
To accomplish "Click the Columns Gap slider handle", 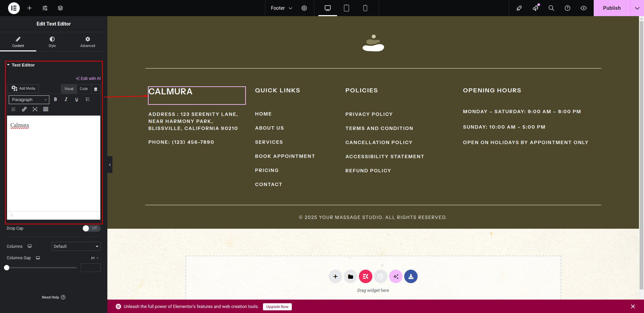I will pyautogui.click(x=7, y=268).
